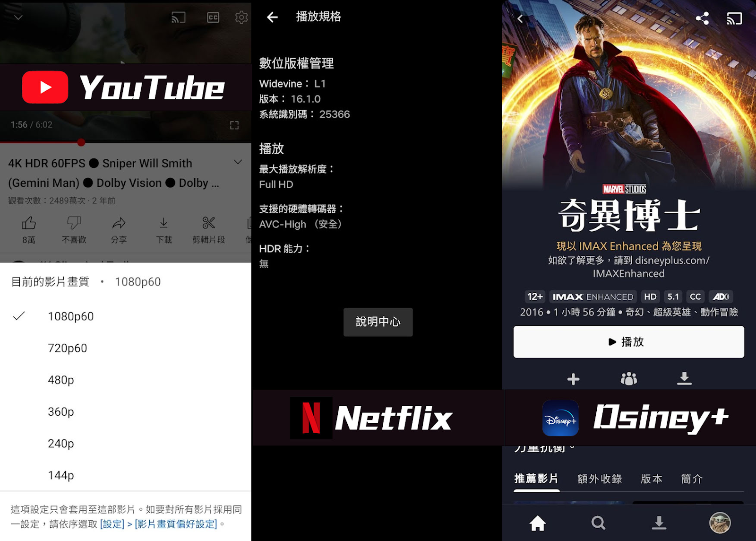Click the CC badge on Disney+

pos(695,297)
